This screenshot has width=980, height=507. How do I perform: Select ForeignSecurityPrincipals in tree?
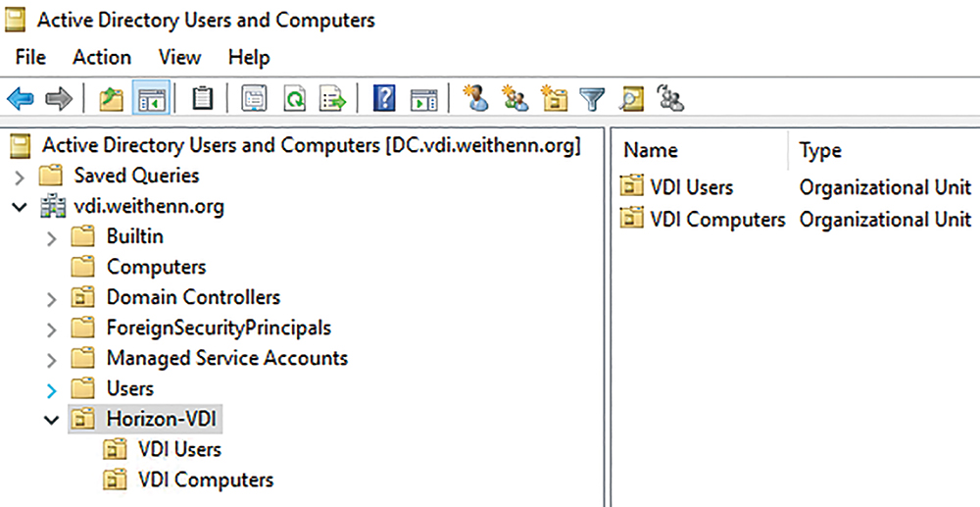pyautogui.click(x=219, y=328)
